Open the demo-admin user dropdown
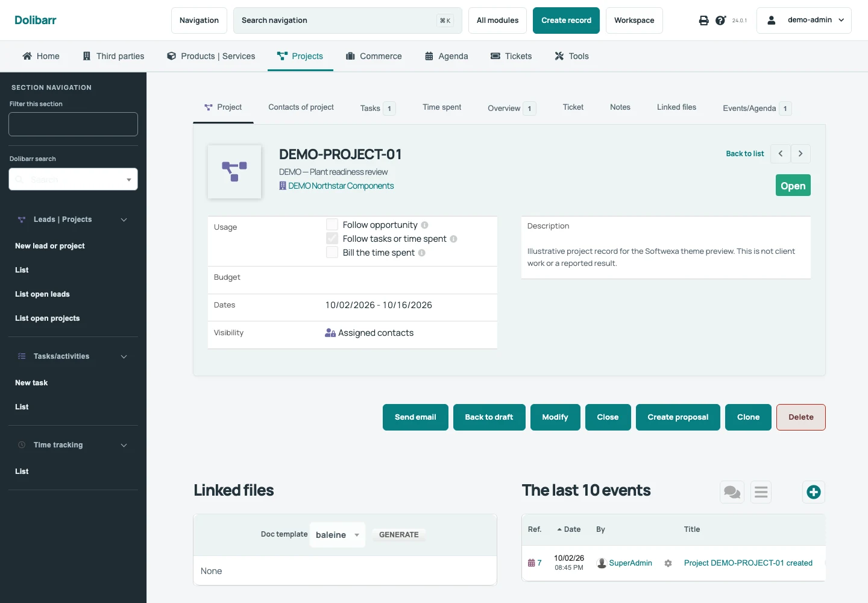This screenshot has width=868, height=603. [804, 21]
